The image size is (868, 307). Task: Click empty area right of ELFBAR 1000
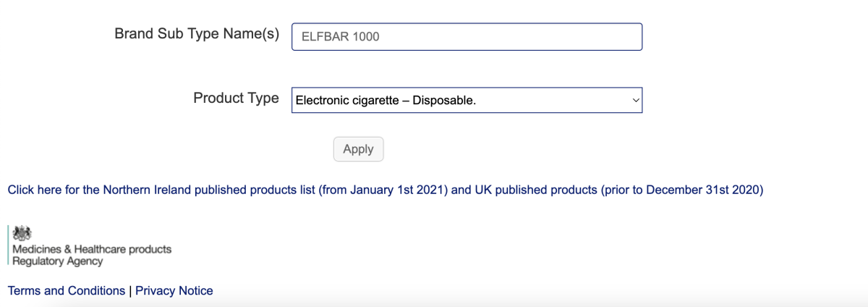click(510, 37)
